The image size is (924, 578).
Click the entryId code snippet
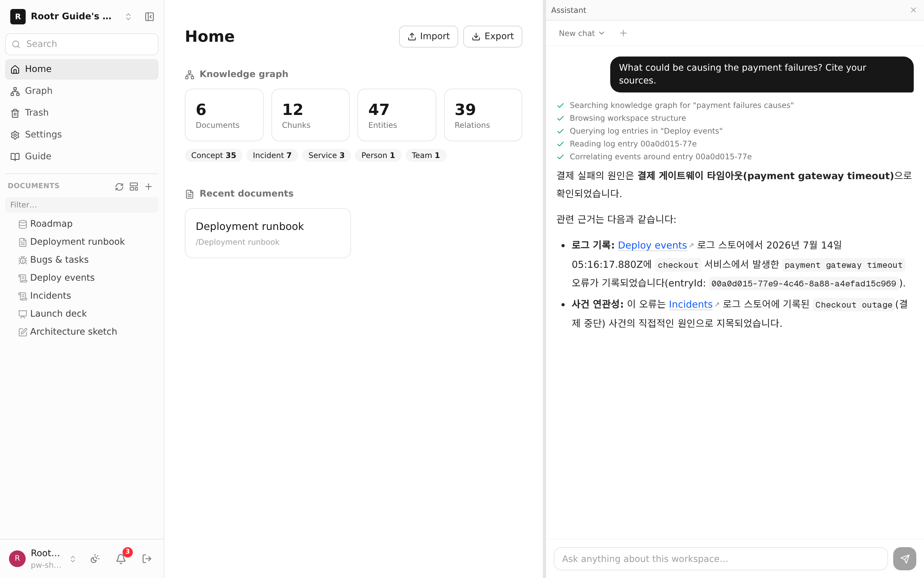[x=803, y=284]
